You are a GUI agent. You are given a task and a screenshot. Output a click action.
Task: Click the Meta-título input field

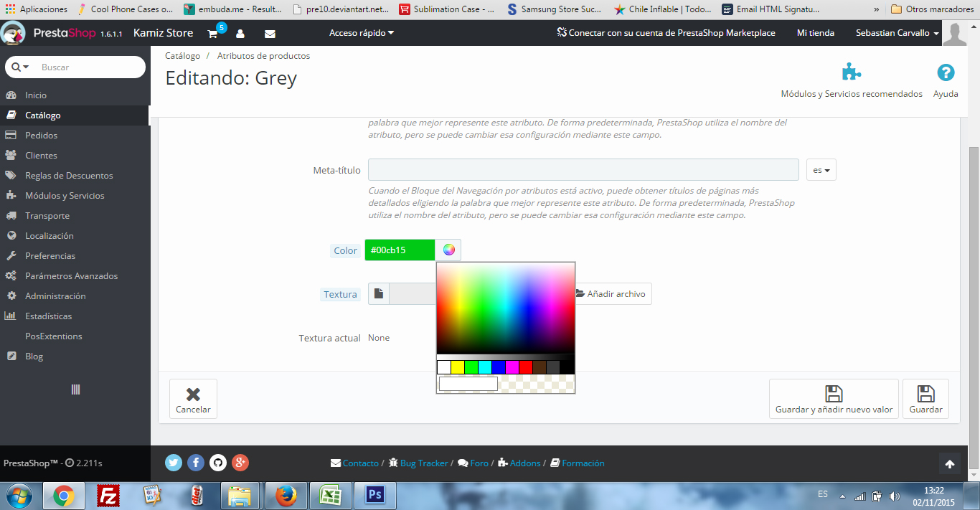coord(583,170)
